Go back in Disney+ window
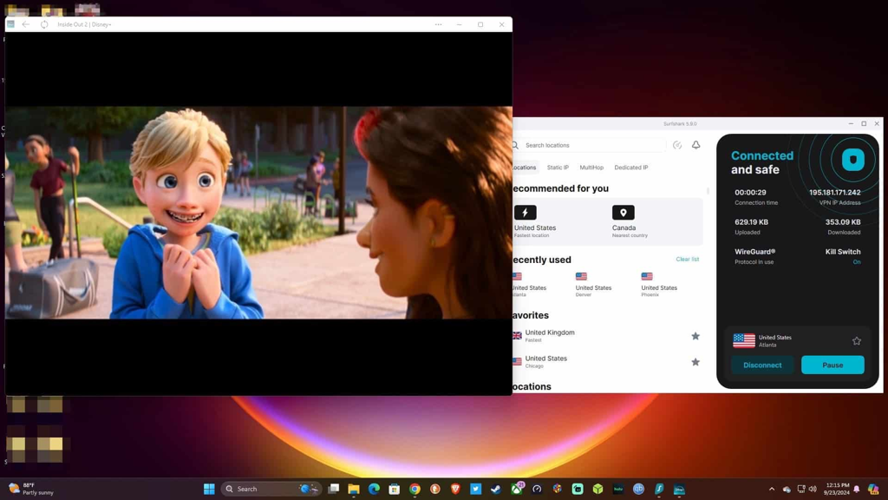The image size is (888, 500). point(26,24)
